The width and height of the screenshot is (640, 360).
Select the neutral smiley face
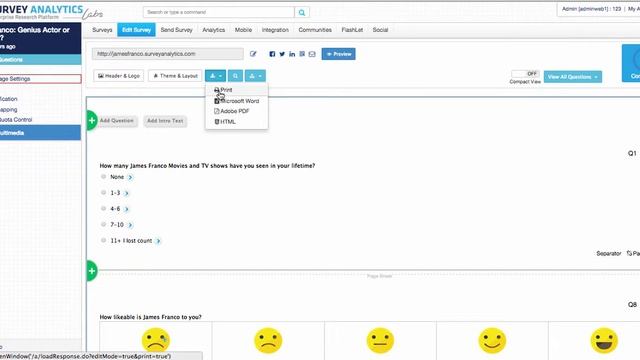380,340
